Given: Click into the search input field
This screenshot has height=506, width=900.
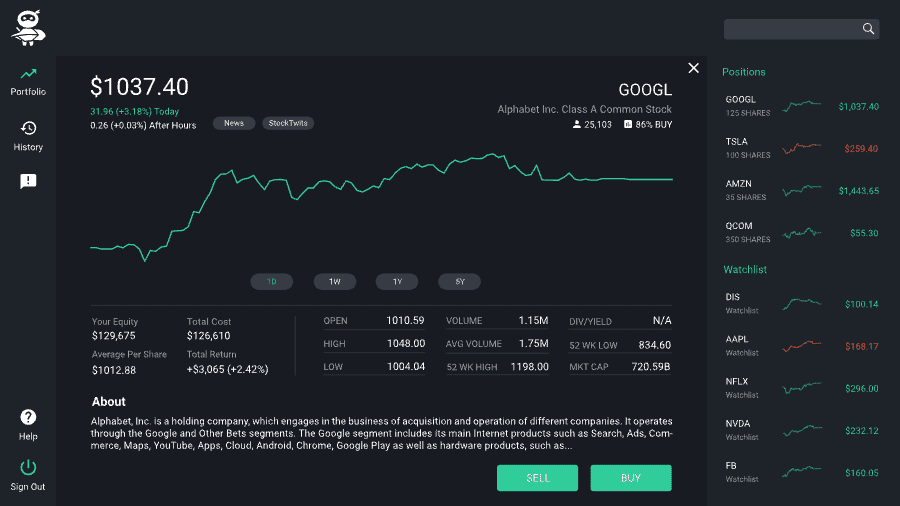Looking at the screenshot, I should click(x=801, y=29).
